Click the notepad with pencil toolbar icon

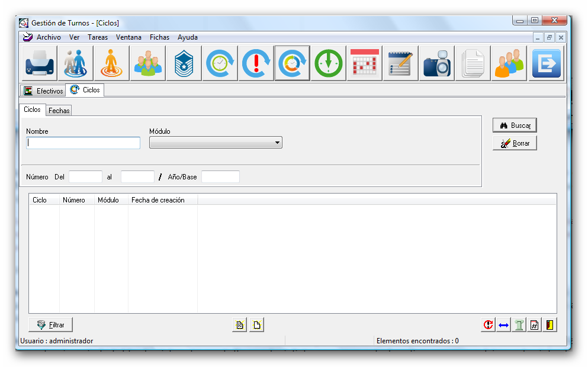400,63
